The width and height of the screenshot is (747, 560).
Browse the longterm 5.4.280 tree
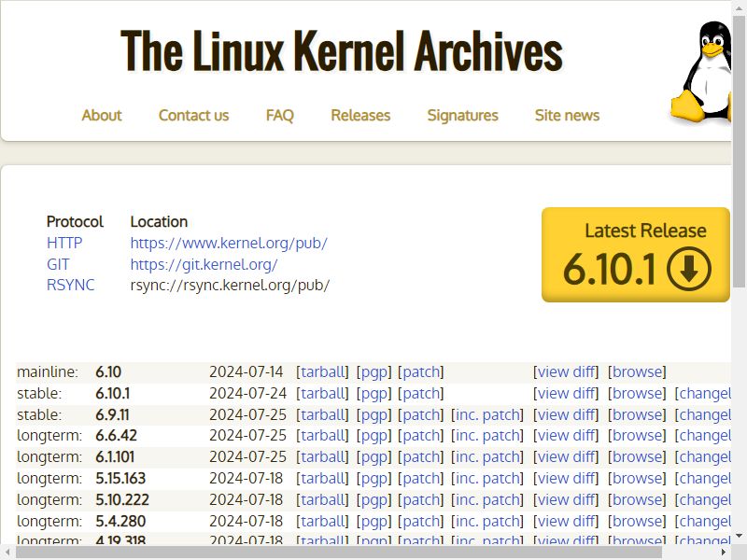click(x=637, y=521)
